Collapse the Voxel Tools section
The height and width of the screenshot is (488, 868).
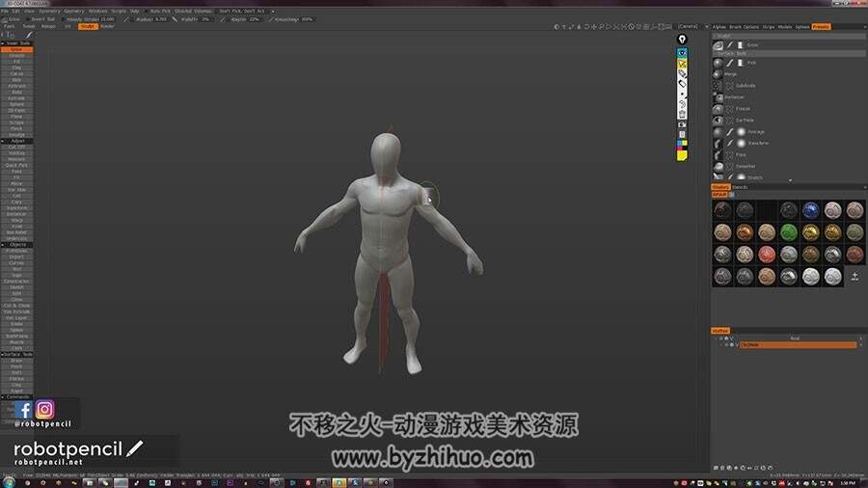(x=3, y=43)
